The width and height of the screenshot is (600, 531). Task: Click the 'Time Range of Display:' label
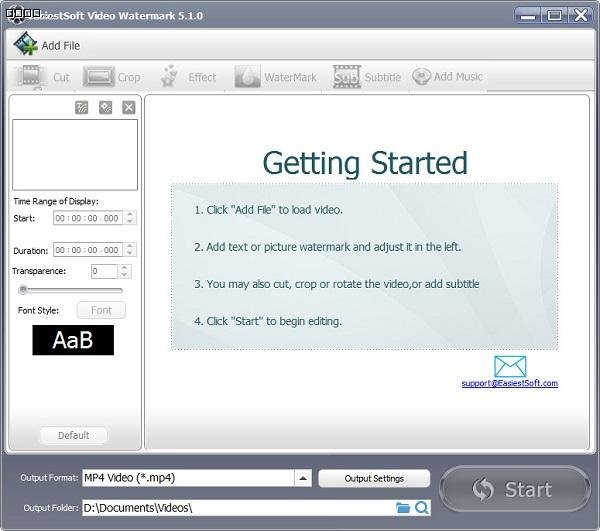click(x=56, y=201)
